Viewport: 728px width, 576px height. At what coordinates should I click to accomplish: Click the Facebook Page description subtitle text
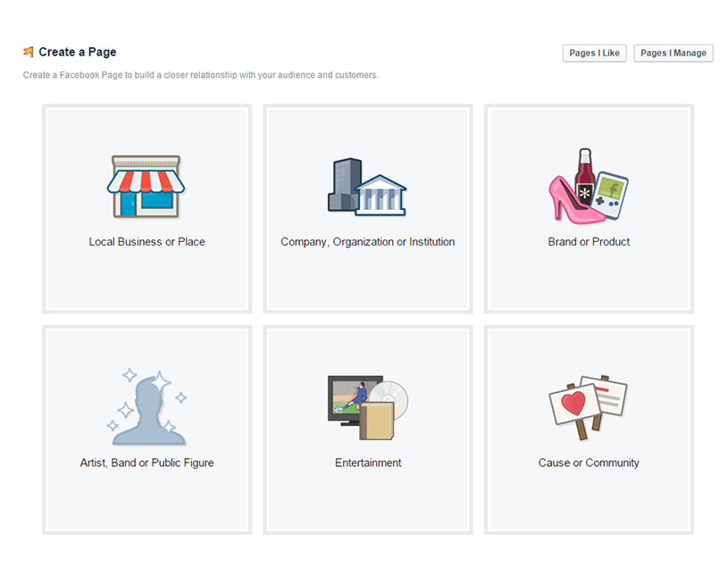tap(201, 75)
